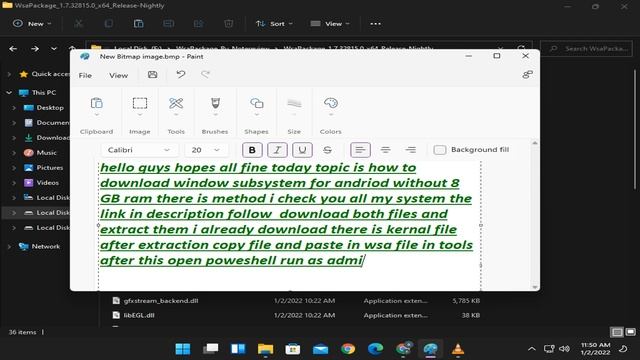Open Google Chrome from the taskbar
The image size is (640, 360).
click(348, 349)
